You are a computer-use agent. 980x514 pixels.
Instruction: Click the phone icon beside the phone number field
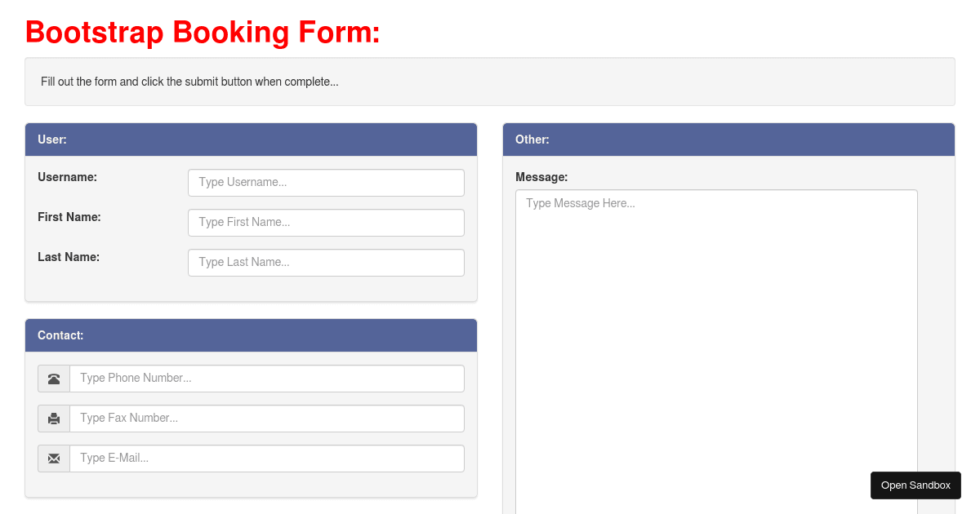(53, 378)
